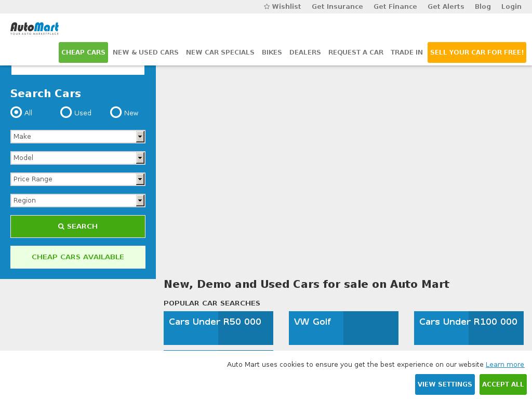Select the Used radio button

[x=66, y=112]
